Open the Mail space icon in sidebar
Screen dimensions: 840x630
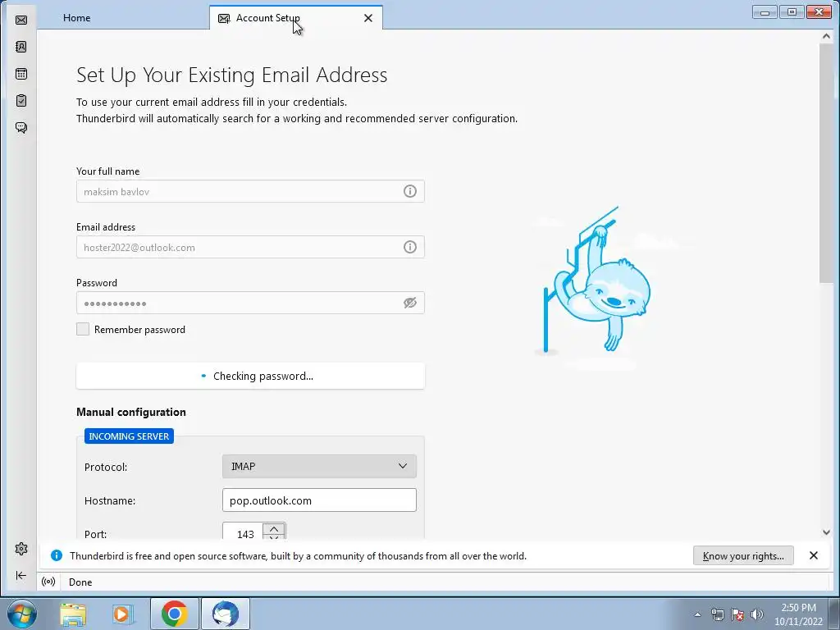pos(21,21)
